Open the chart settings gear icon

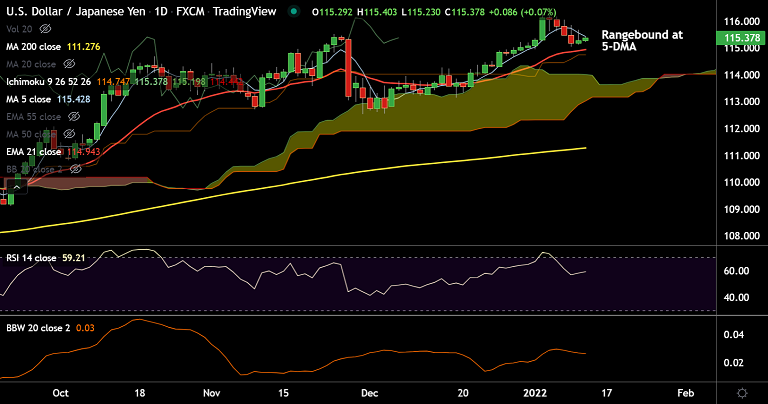pyautogui.click(x=742, y=393)
